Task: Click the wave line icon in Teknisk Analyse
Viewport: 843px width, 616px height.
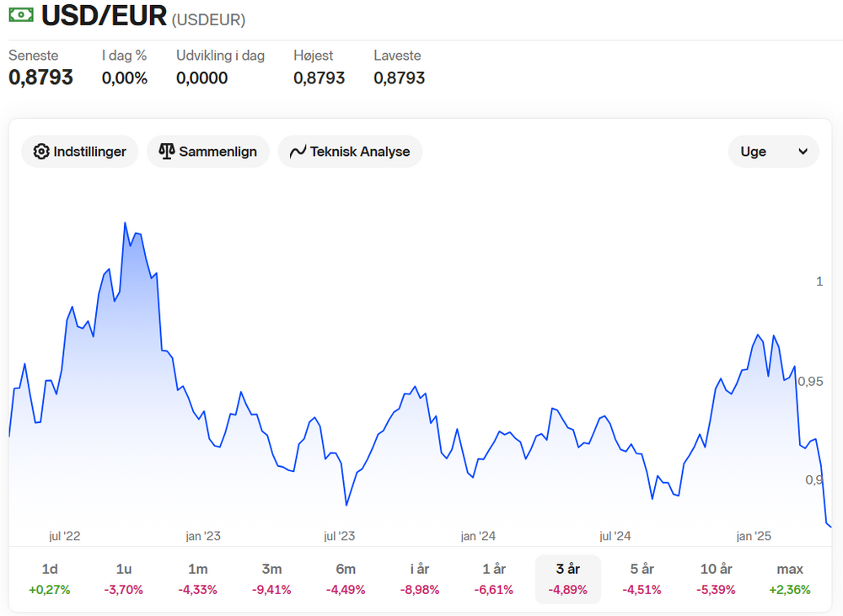Action: 298,152
